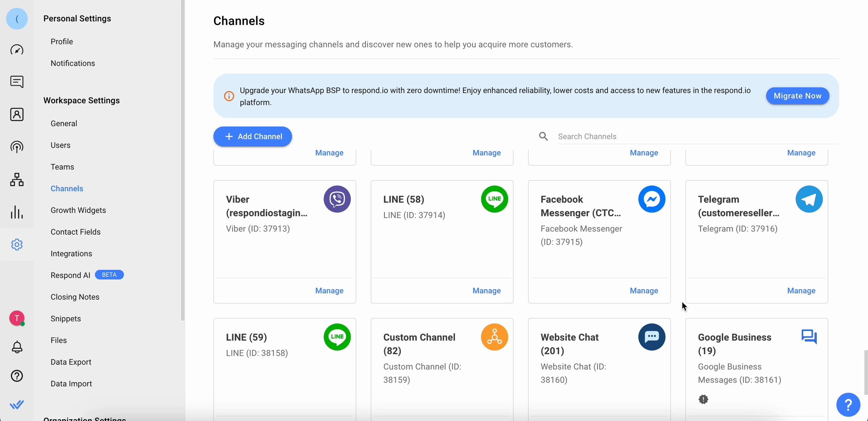Click the user avatar with status indicator
This screenshot has height=421, width=868.
click(17, 319)
